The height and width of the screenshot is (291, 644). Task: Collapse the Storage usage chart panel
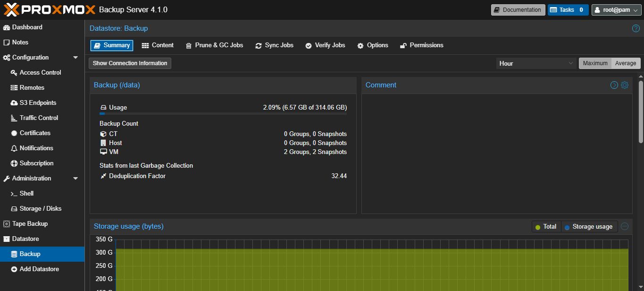(x=625, y=226)
